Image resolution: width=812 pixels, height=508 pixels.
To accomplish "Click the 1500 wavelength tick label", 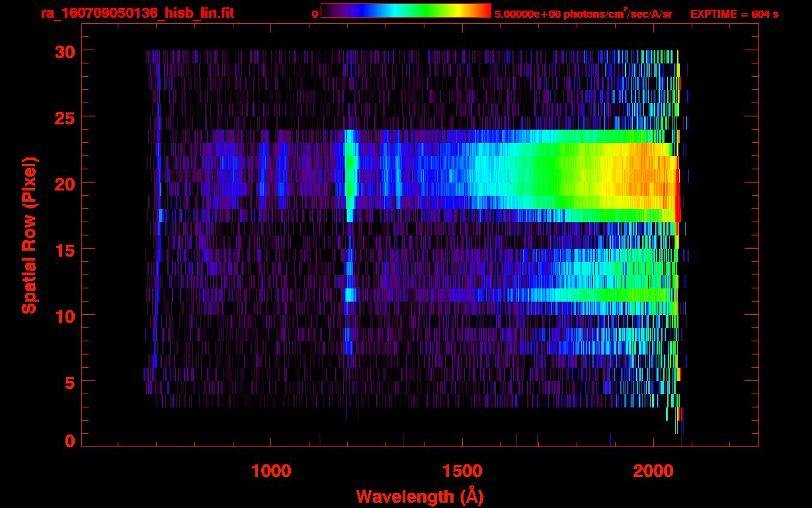I will click(x=462, y=471).
